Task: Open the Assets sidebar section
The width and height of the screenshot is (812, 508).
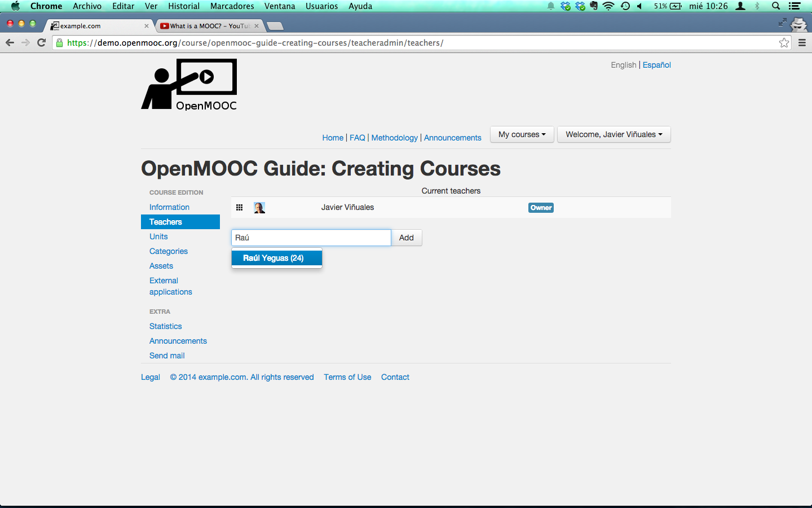Action: 161,266
